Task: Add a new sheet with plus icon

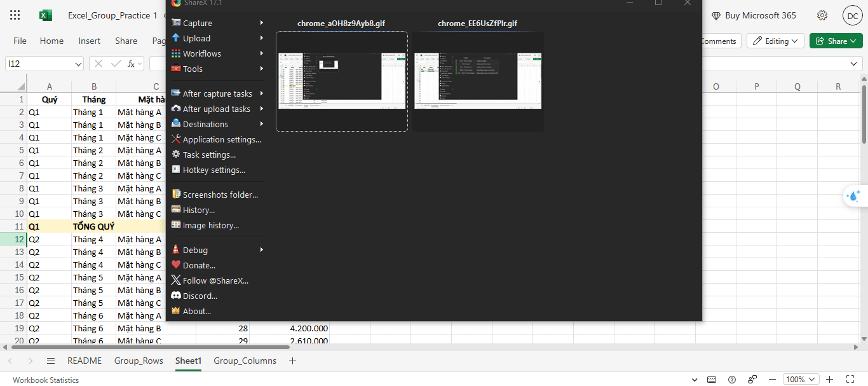Action: [x=292, y=361]
